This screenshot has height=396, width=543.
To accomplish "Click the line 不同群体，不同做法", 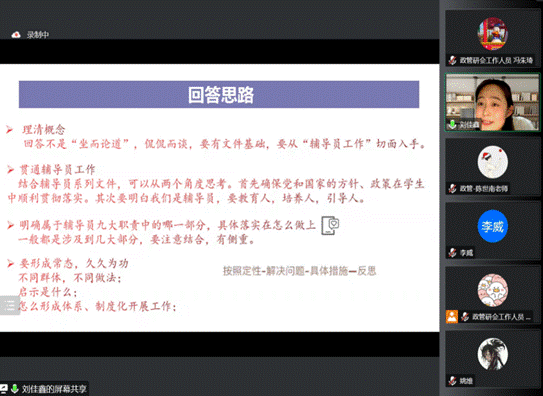I will (70, 278).
